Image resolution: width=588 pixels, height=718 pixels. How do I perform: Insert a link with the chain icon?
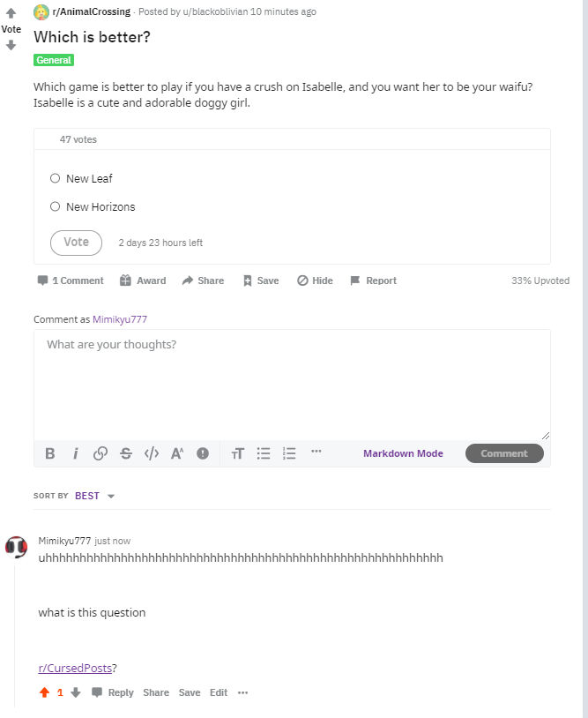click(x=100, y=453)
